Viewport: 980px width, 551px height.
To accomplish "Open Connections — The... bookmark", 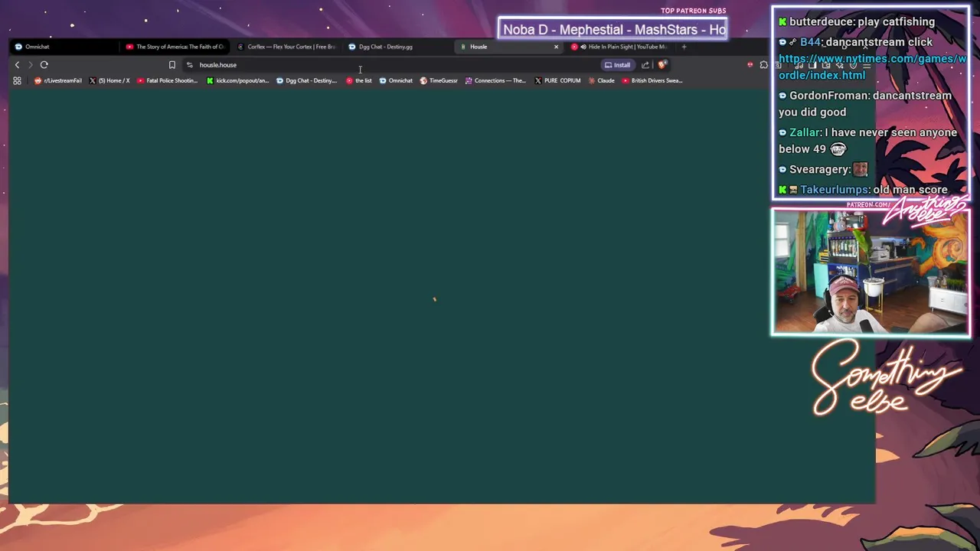I will pos(495,80).
